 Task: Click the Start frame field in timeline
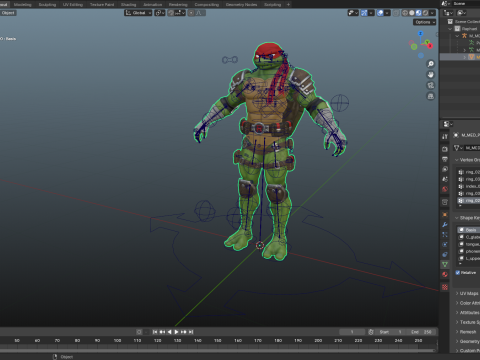[x=391, y=332]
